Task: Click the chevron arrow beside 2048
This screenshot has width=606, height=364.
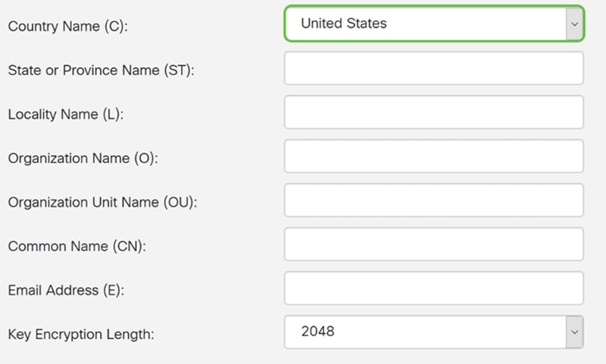Action: pos(573,332)
